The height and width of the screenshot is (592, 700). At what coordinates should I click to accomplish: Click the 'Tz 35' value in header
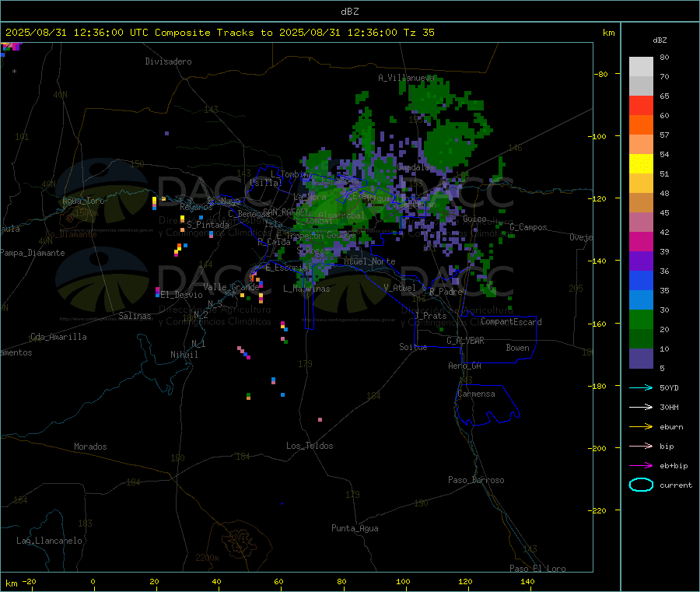point(418,33)
